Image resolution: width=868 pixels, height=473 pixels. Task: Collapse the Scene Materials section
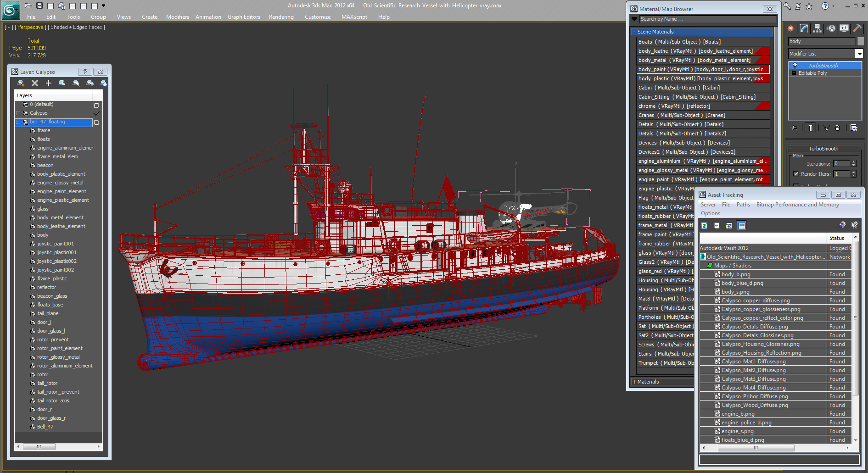(x=702, y=32)
